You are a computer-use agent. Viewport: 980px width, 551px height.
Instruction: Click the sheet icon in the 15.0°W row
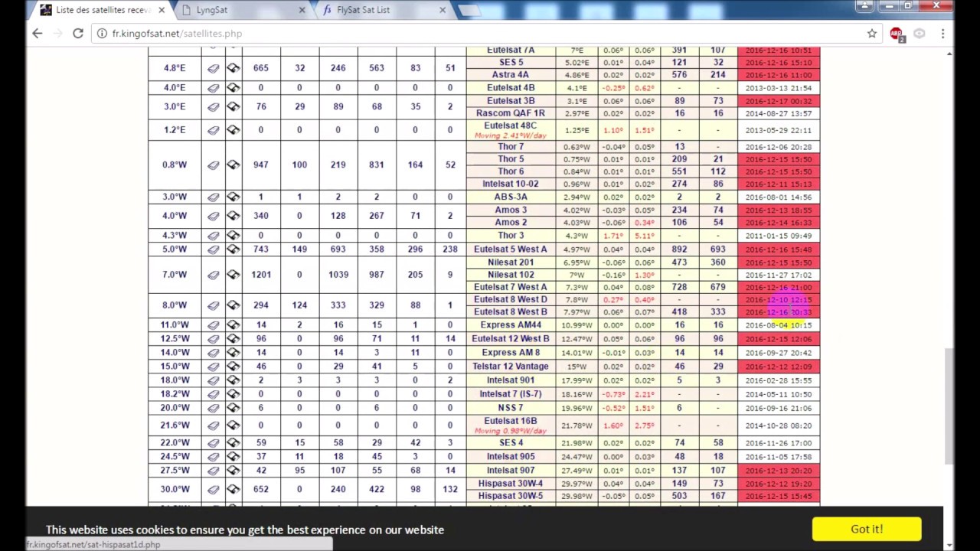213,367
